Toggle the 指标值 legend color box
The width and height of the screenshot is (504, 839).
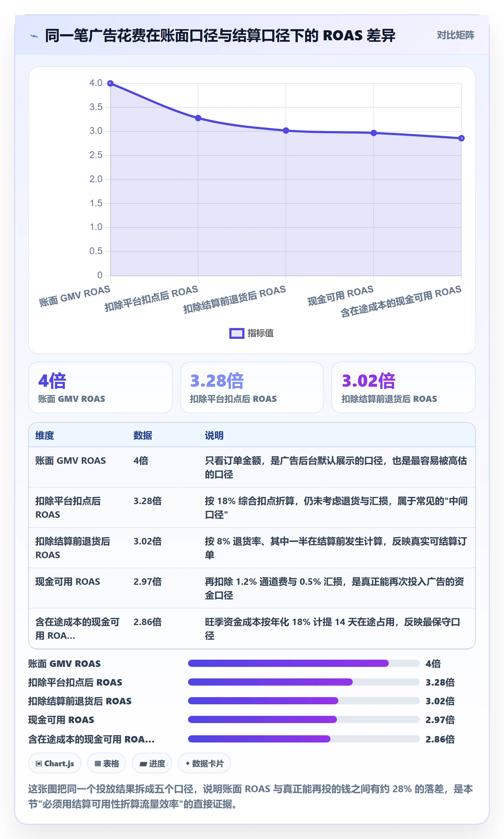(x=237, y=333)
